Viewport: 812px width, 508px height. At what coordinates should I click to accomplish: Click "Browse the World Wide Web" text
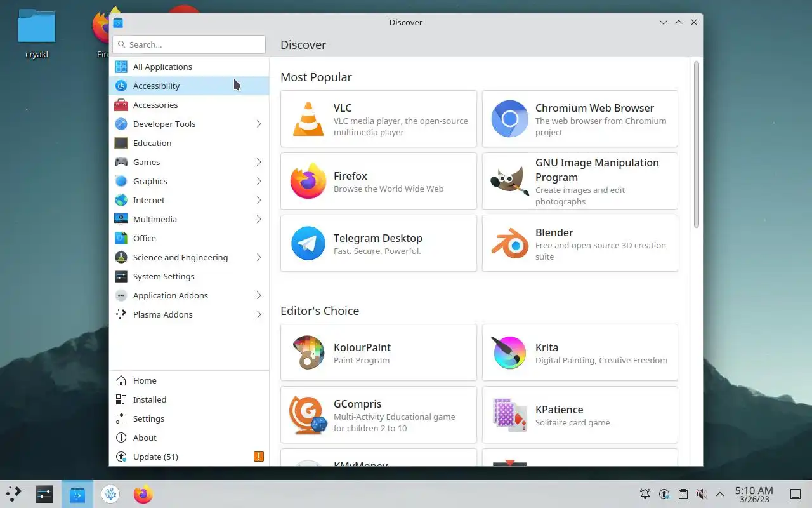point(389,189)
